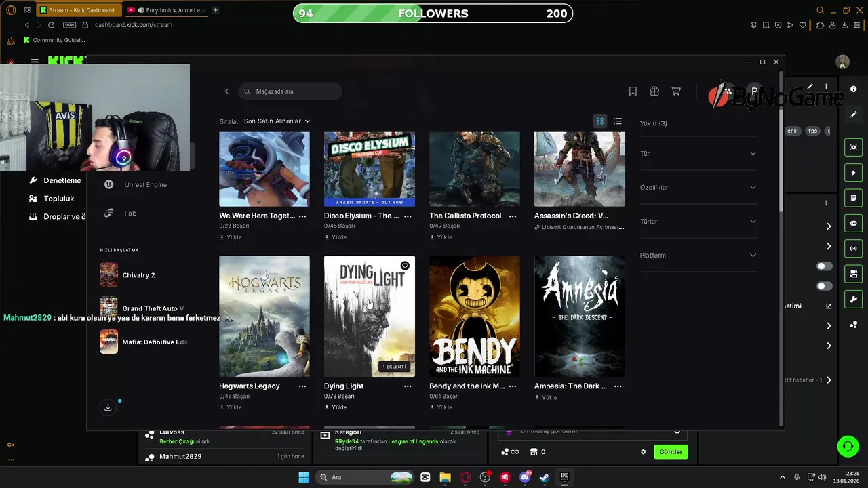
Task: Click the VPN badge in address bar
Action: click(69, 25)
